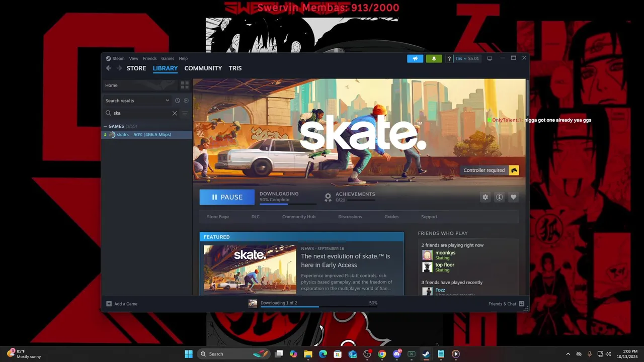The height and width of the screenshot is (362, 644).
Task: Go forward with the Steam forward arrow
Action: [x=119, y=68]
